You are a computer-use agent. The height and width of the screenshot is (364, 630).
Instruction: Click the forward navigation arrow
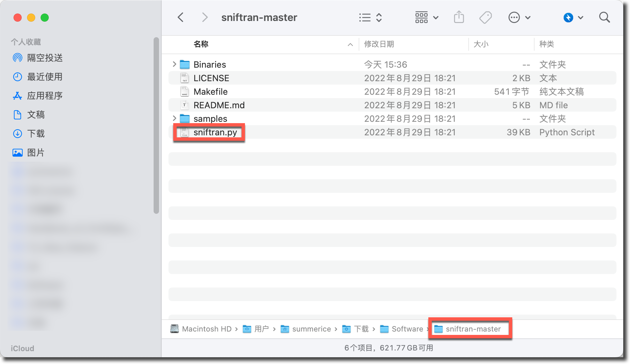204,17
